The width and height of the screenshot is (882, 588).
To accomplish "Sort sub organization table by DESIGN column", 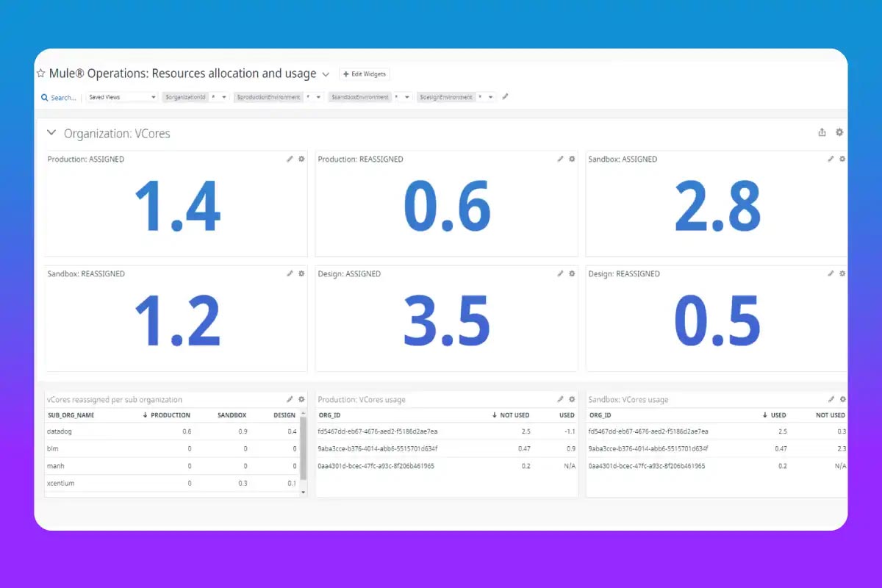I will tap(284, 415).
